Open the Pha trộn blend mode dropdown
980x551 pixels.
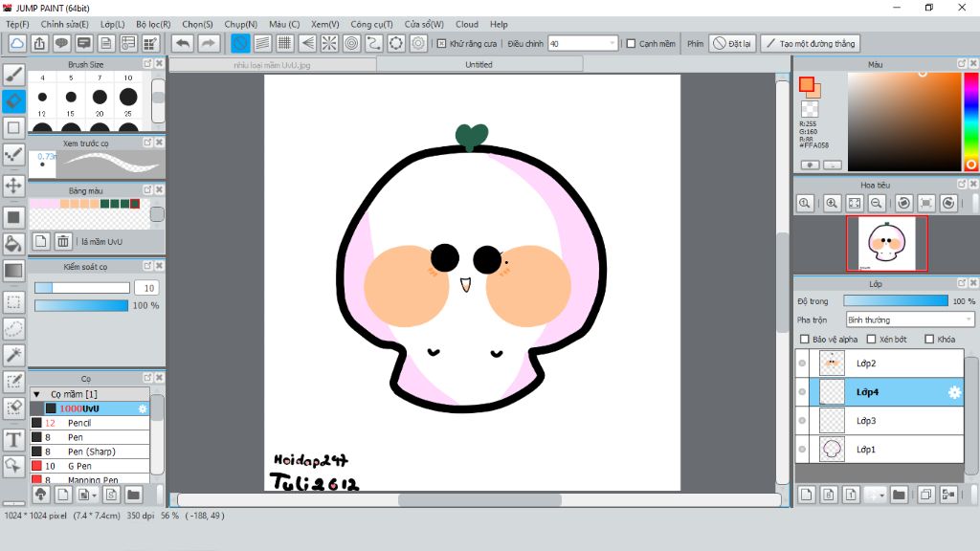tap(909, 320)
